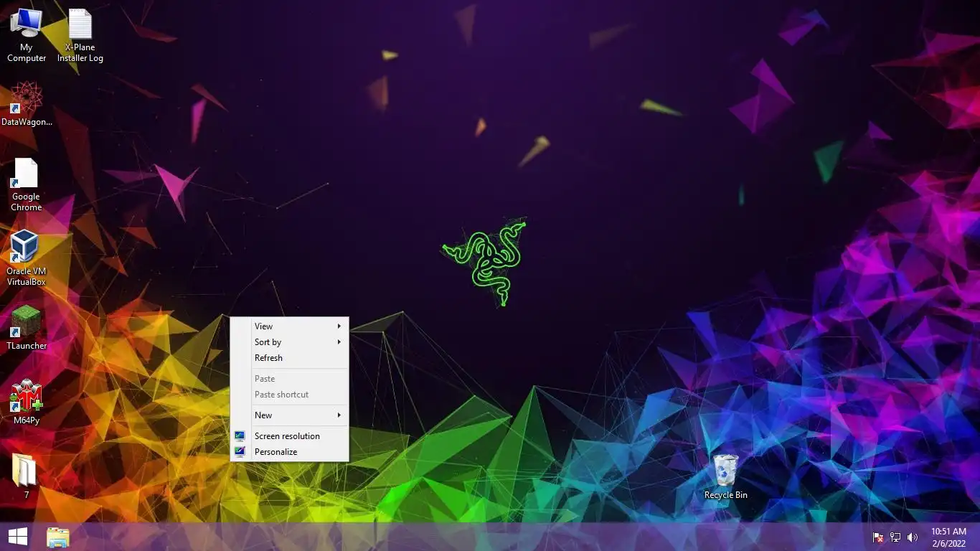Image resolution: width=980 pixels, height=551 pixels.
Task: Select the folder named 7
Action: [27, 476]
